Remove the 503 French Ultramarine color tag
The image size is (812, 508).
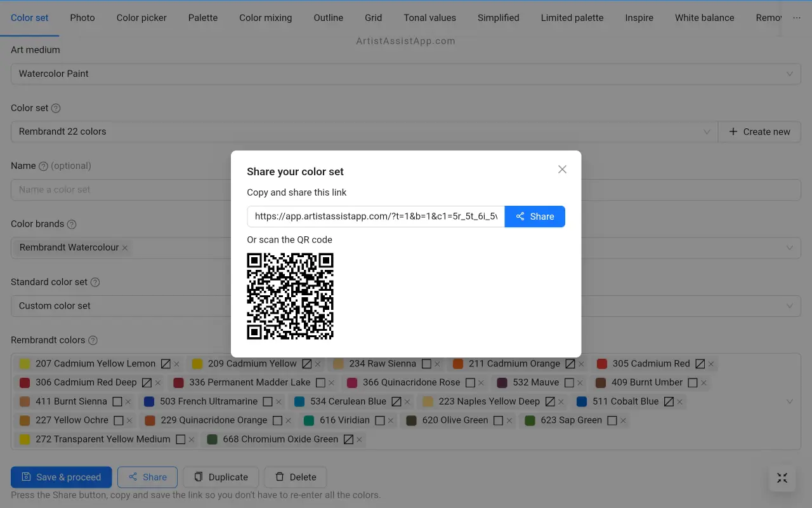278,402
